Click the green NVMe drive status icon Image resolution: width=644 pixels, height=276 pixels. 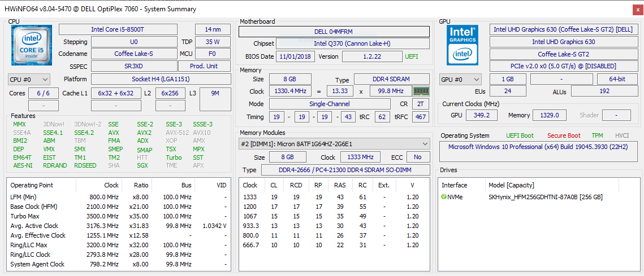pyautogui.click(x=444, y=197)
